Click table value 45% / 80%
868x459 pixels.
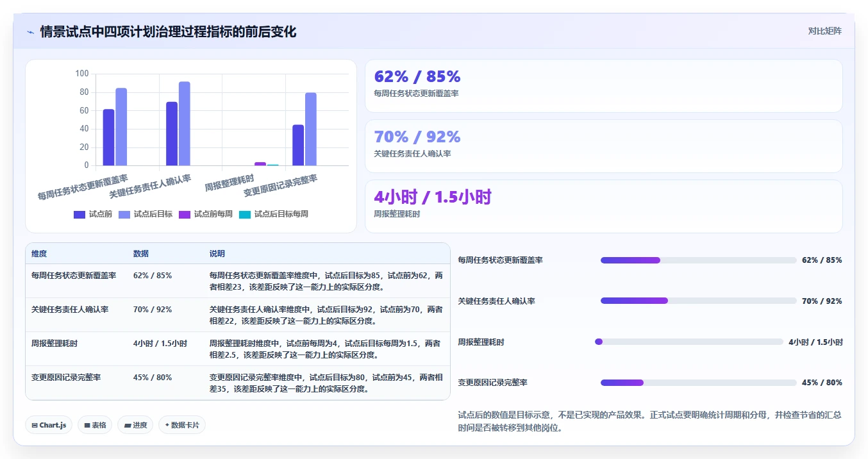pyautogui.click(x=153, y=378)
